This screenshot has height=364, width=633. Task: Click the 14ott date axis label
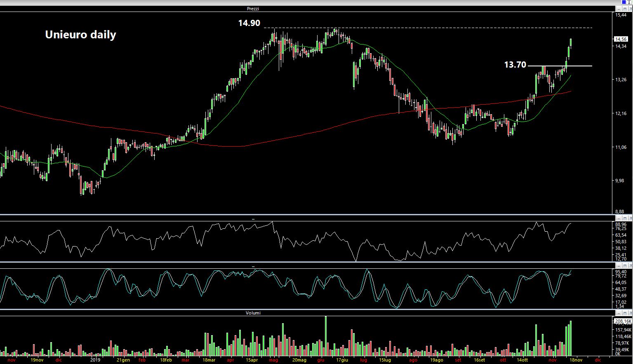click(522, 360)
